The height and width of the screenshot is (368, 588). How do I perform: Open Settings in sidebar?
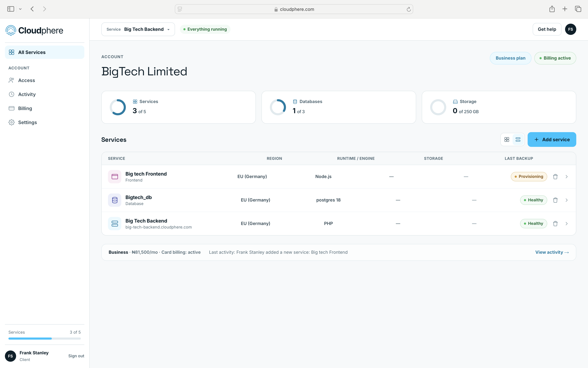coord(44,122)
